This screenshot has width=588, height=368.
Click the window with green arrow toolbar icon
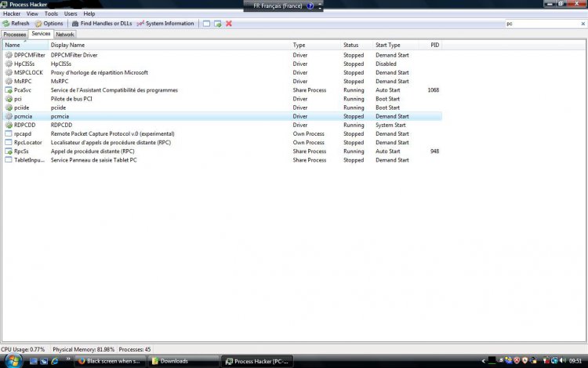point(217,24)
